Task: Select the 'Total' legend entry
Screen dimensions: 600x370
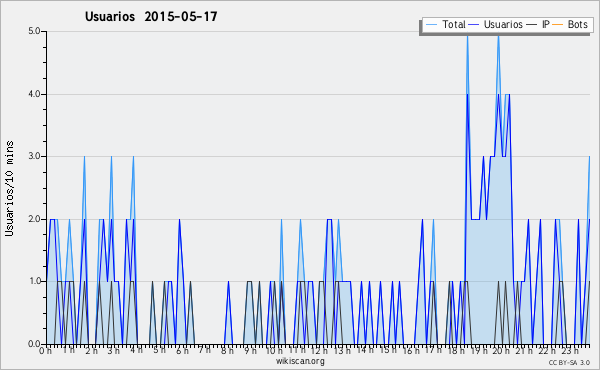Action: pos(454,24)
